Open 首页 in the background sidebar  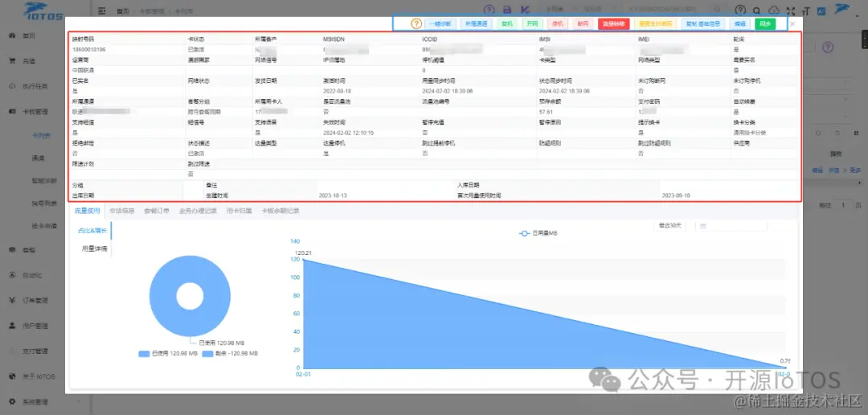(x=29, y=35)
